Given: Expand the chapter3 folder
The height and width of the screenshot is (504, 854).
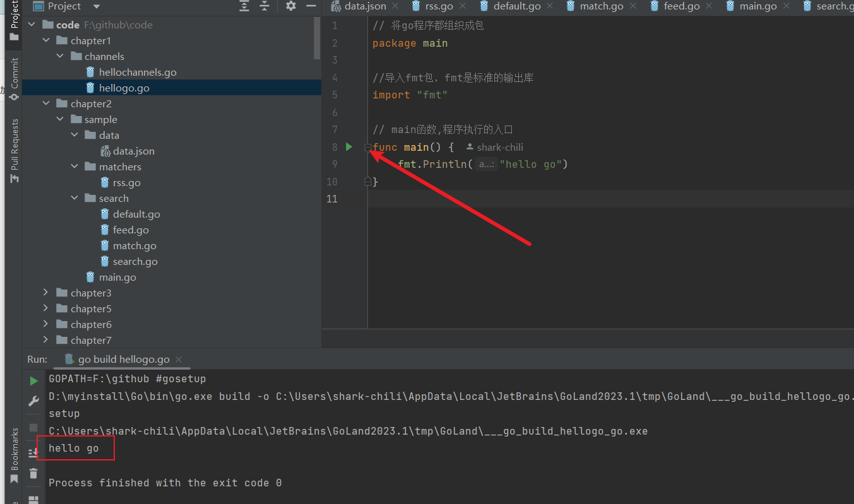Looking at the screenshot, I should pos(45,293).
